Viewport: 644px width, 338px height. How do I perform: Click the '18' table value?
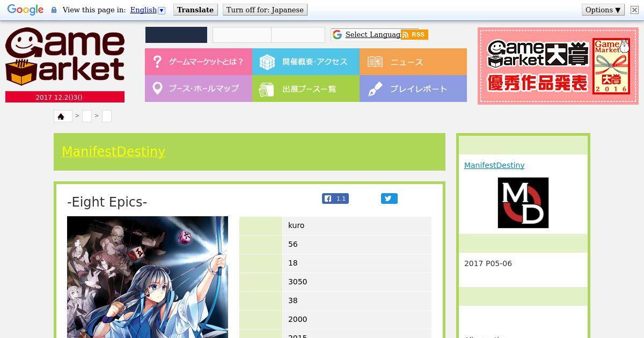coord(293,263)
